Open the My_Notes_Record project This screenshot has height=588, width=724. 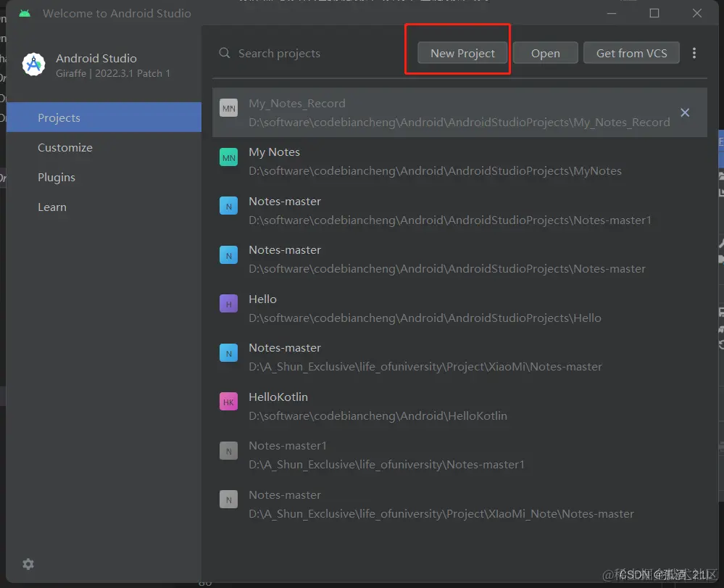click(459, 112)
